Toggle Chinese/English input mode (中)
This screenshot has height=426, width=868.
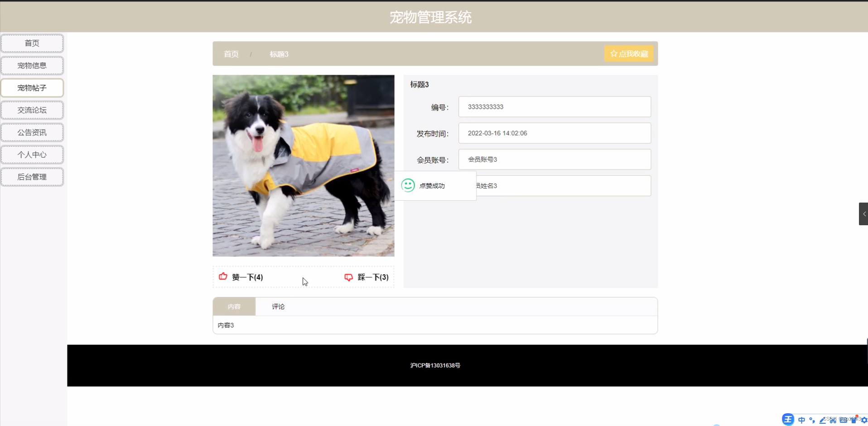tap(801, 420)
